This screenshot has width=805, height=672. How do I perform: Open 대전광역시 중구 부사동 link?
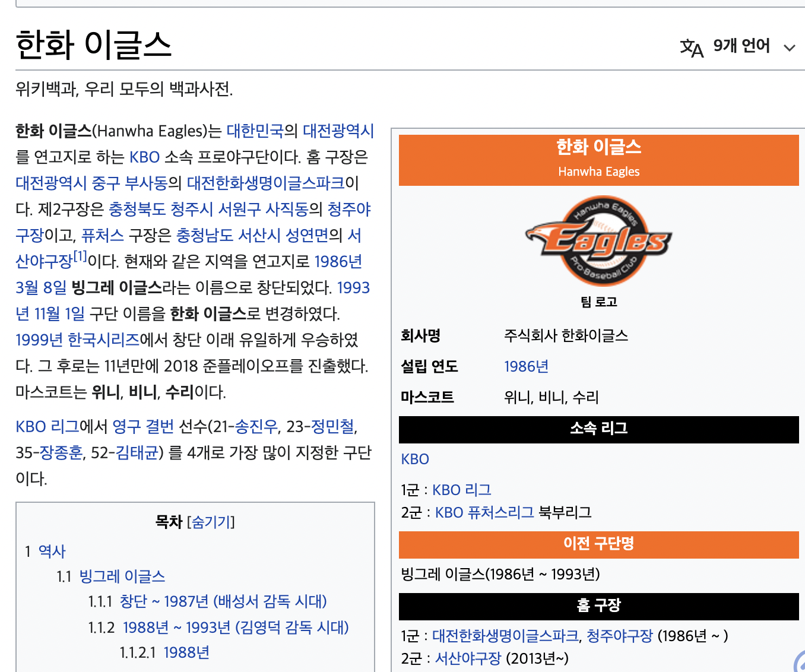[91, 183]
